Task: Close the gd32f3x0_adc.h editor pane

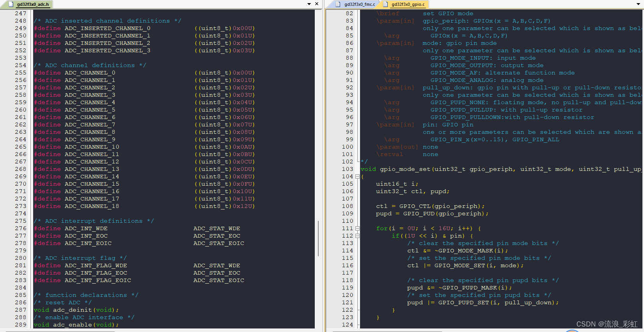Action: [x=317, y=4]
